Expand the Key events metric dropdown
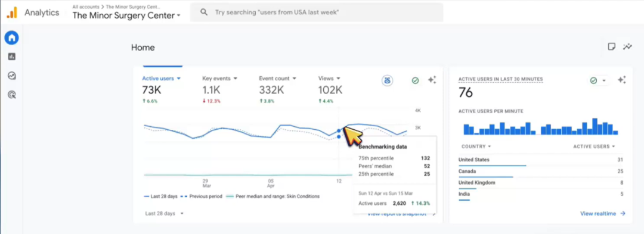This screenshot has width=644, height=234. [235, 78]
